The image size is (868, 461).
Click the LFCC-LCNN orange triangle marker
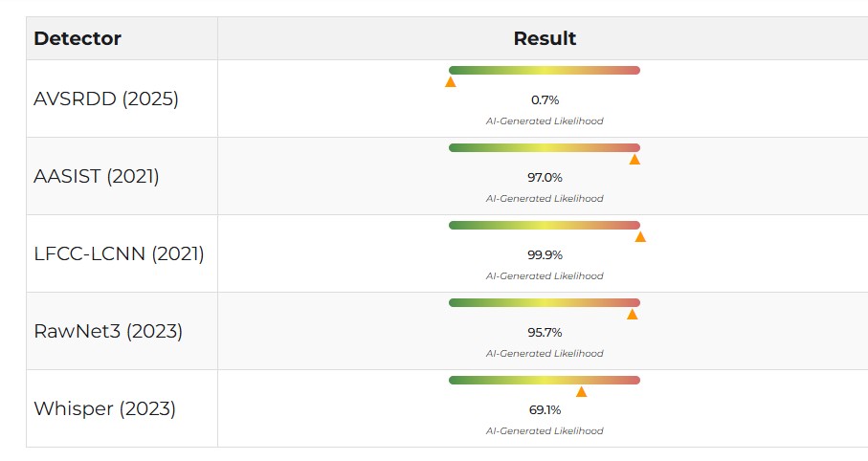coord(640,237)
